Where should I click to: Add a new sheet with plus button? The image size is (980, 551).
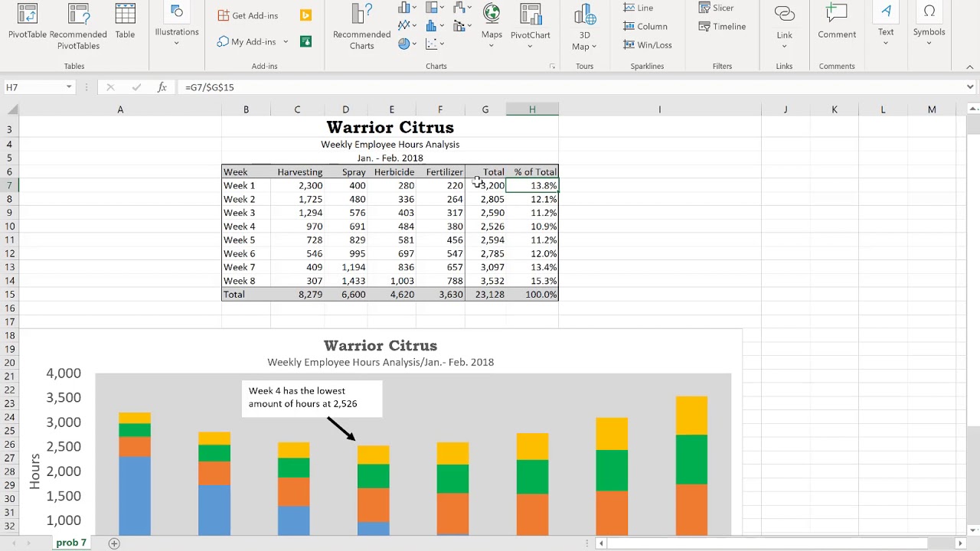(x=114, y=543)
